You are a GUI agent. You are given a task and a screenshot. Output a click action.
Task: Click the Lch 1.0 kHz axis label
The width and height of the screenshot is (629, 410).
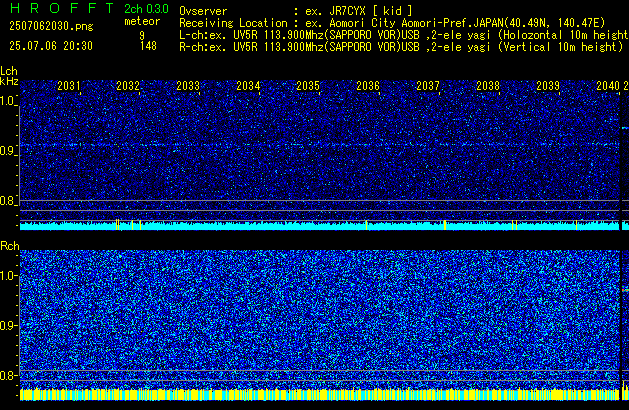[8, 101]
